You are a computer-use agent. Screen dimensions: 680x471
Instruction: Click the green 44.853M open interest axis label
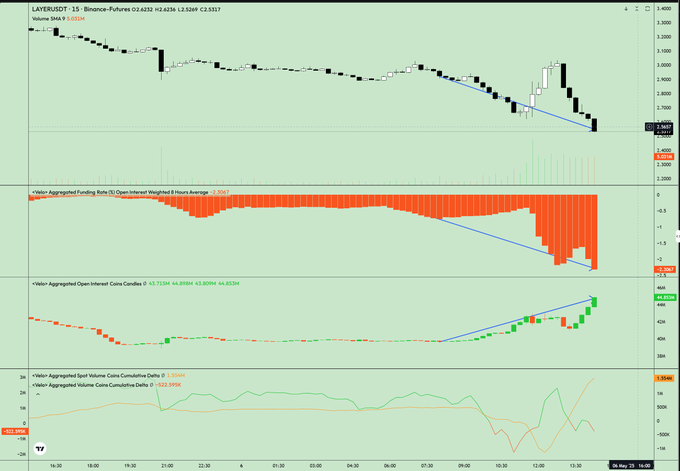click(x=664, y=297)
